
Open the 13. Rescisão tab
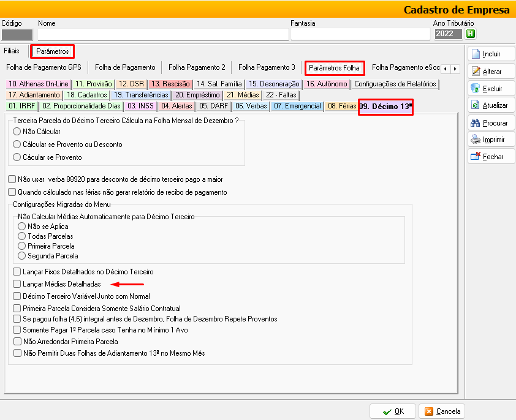pos(170,84)
